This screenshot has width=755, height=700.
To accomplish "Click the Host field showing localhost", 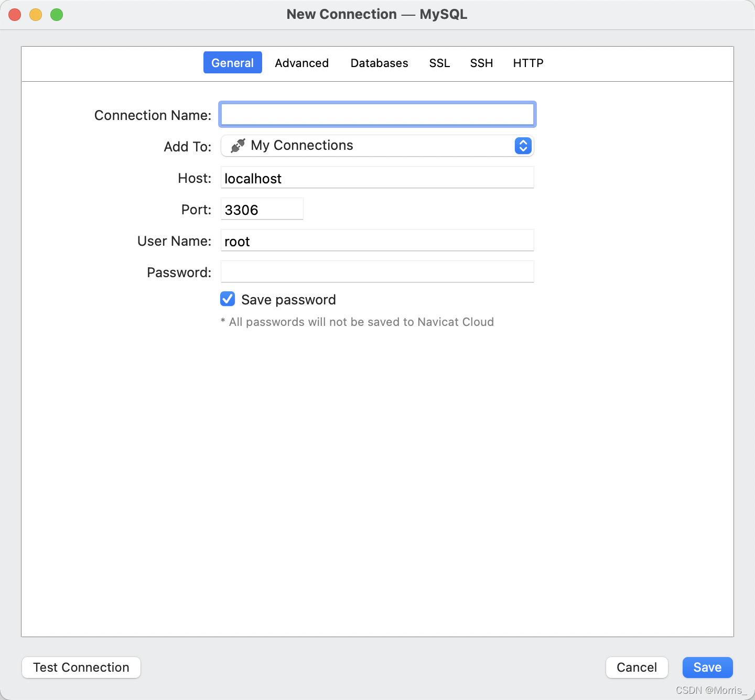I will [x=377, y=177].
